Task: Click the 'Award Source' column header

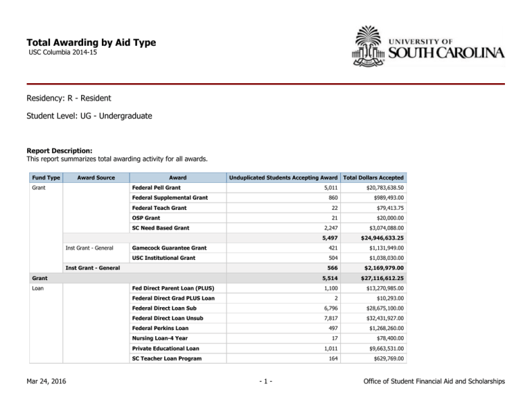Action: pos(96,177)
